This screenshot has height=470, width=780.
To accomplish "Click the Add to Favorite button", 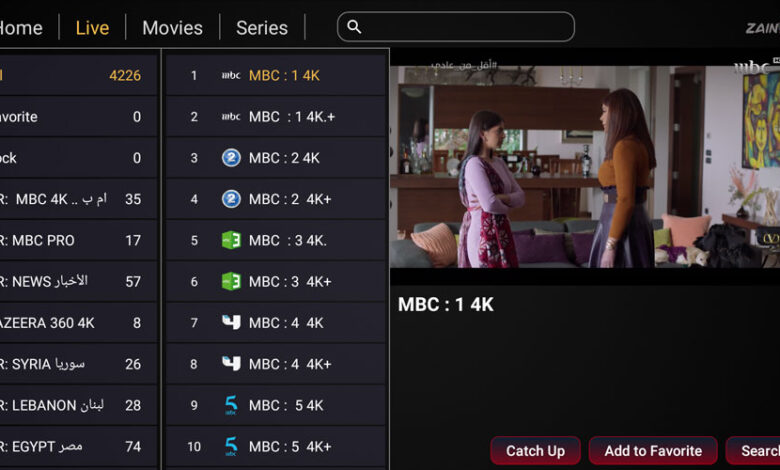I will pos(653,451).
